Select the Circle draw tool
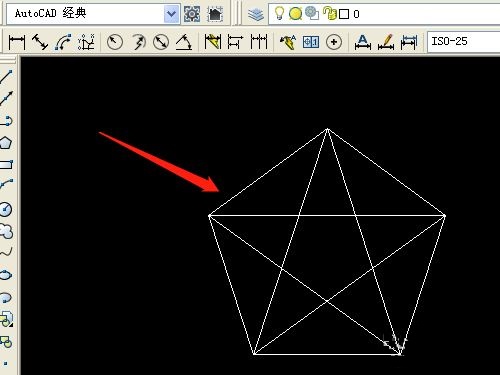Screen dimensions: 500x375 [x=6, y=209]
